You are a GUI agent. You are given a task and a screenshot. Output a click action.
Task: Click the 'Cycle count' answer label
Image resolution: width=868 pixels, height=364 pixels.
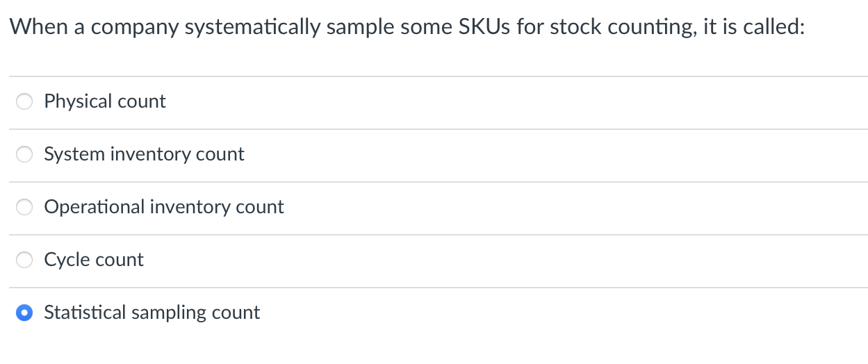point(94,260)
